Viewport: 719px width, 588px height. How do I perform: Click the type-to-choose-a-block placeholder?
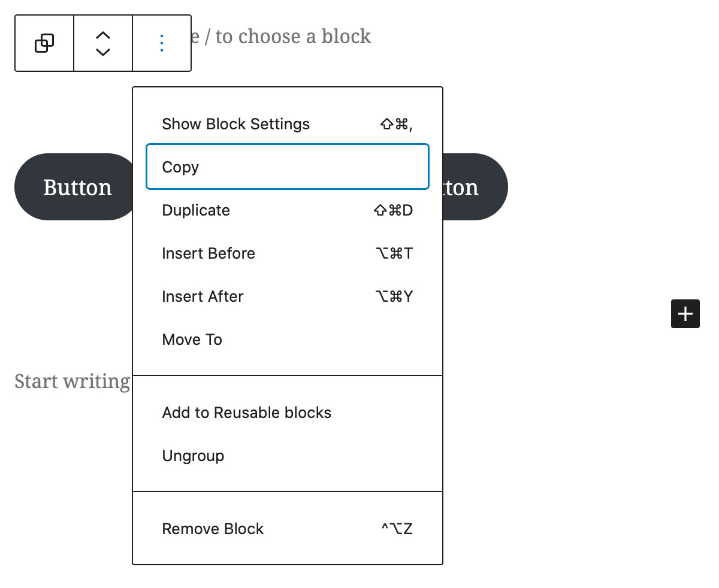(x=282, y=36)
